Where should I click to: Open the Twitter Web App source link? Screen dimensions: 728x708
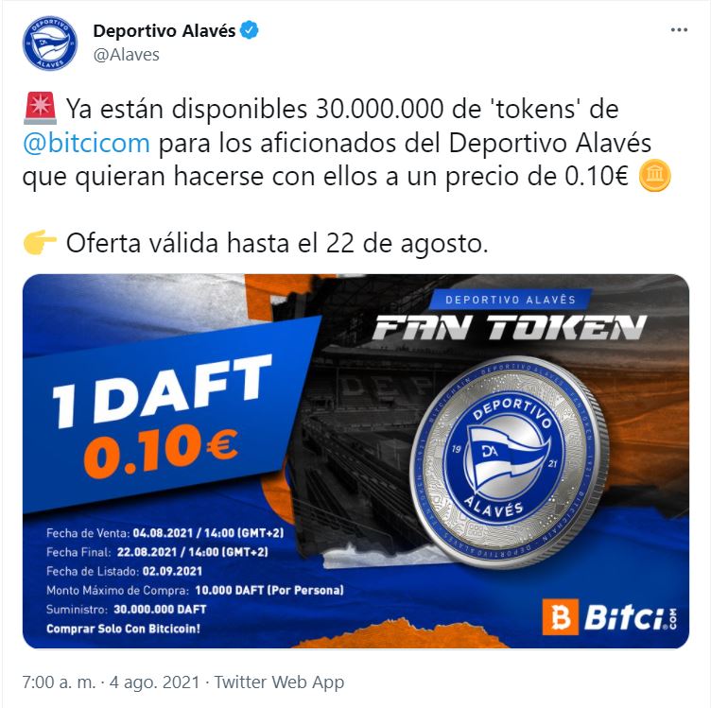279,682
